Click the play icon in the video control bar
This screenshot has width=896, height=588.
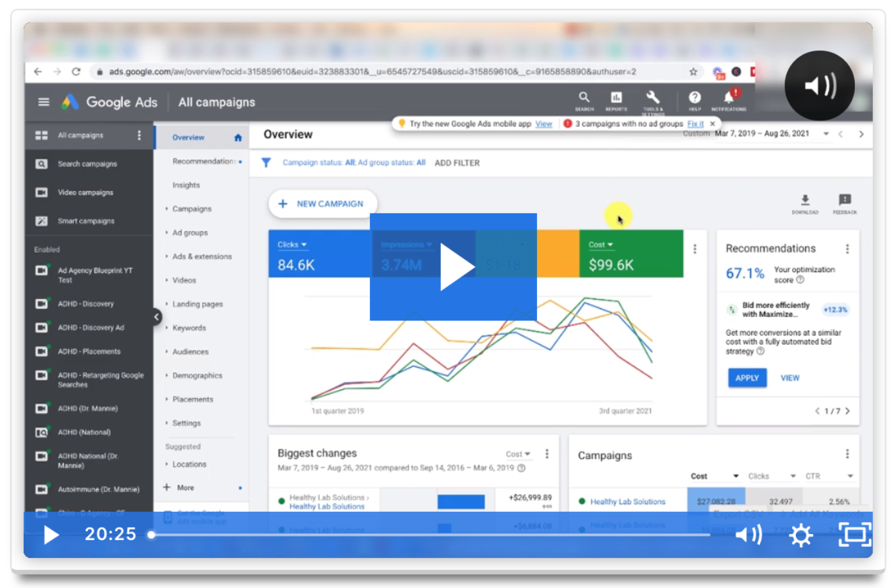pyautogui.click(x=51, y=534)
